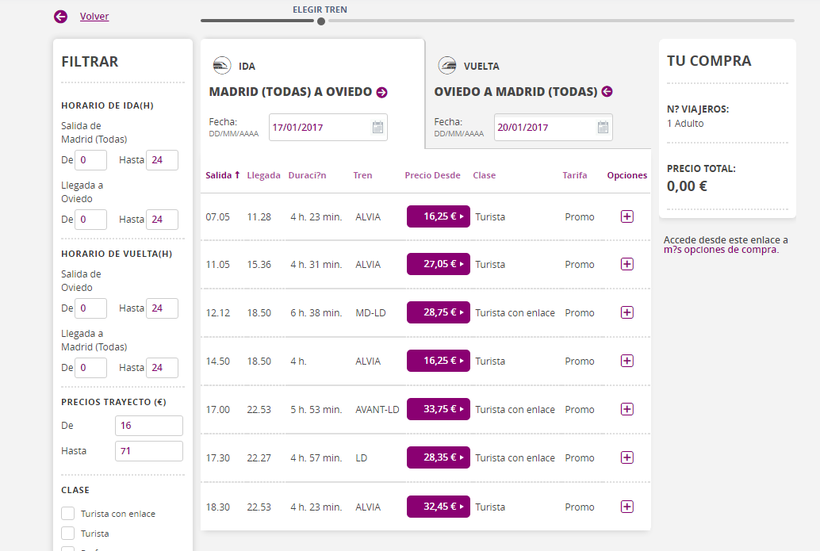The image size is (820, 551).
Task: Click arrow icon next to Madrid a Oviedo
Action: 381,92
